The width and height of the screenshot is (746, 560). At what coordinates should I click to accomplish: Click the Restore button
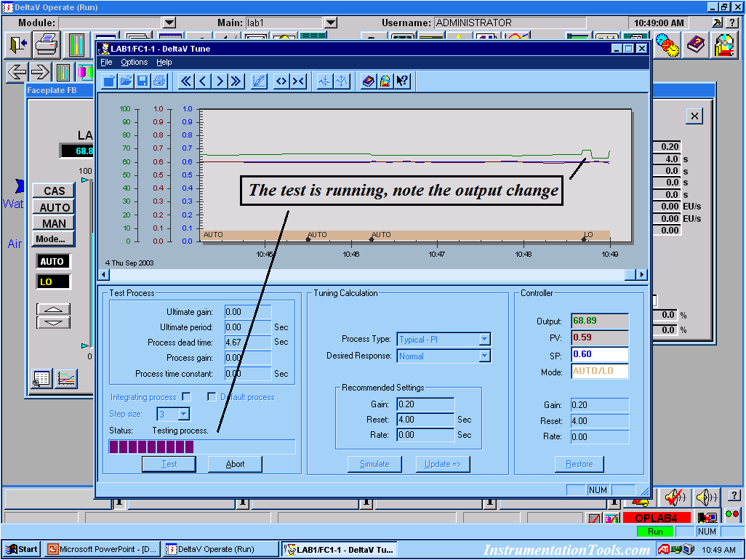(x=579, y=464)
